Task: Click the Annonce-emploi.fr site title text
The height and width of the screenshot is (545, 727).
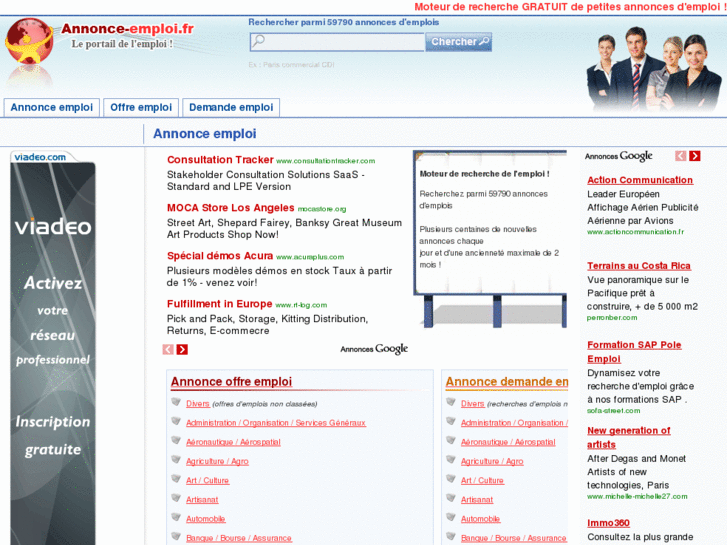Action: click(128, 29)
